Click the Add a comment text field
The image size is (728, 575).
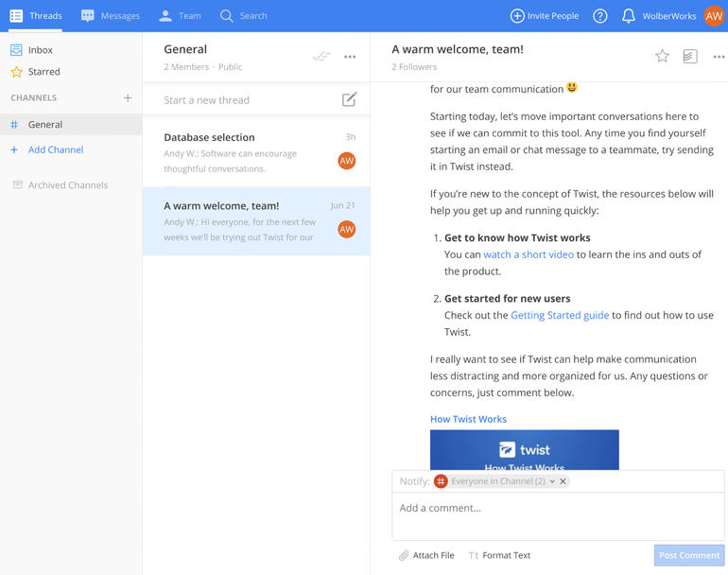pos(558,515)
